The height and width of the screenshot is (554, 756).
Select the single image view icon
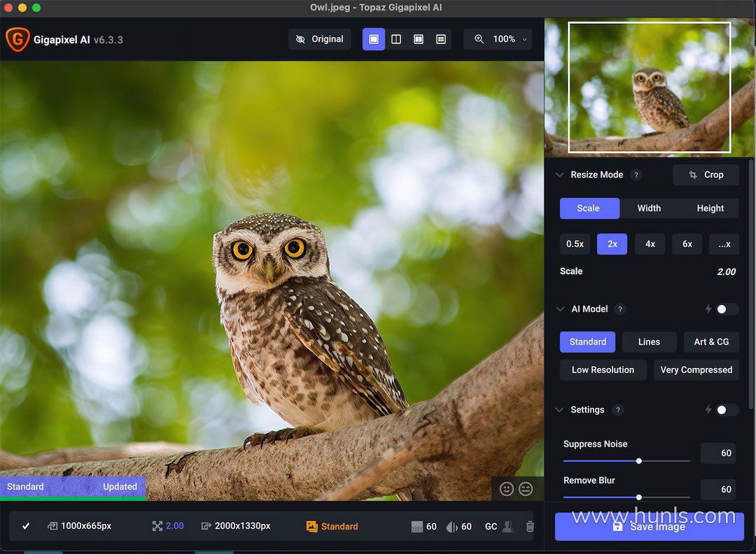(x=374, y=39)
